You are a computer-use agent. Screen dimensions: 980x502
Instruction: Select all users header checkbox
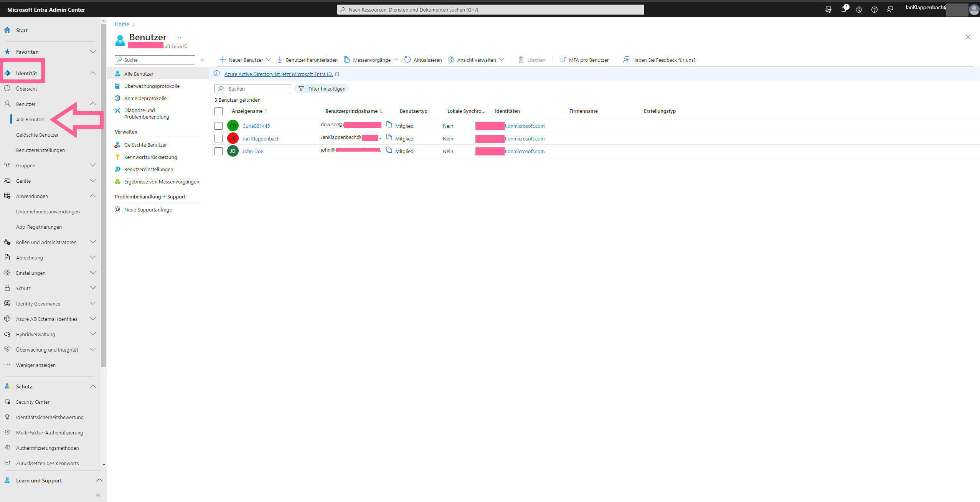[218, 111]
